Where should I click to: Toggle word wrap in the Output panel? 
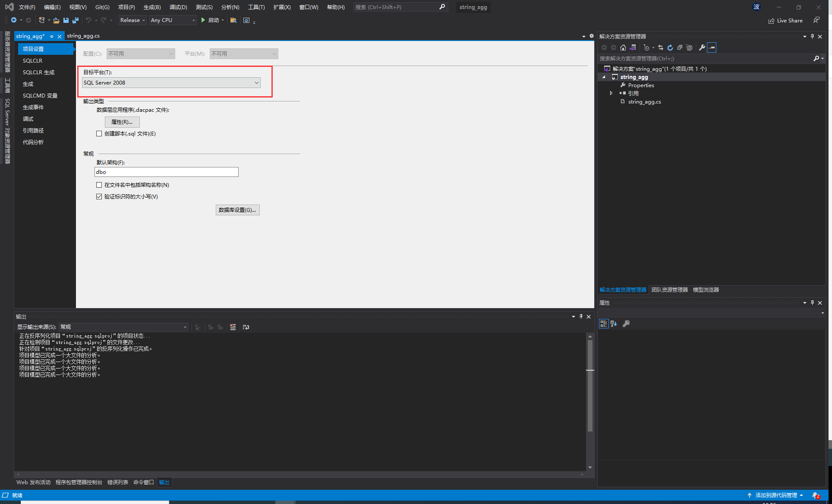click(x=246, y=327)
